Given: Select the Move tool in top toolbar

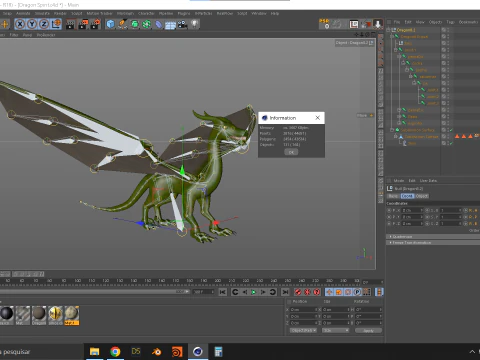Looking at the screenshot, I should click(x=5, y=24).
